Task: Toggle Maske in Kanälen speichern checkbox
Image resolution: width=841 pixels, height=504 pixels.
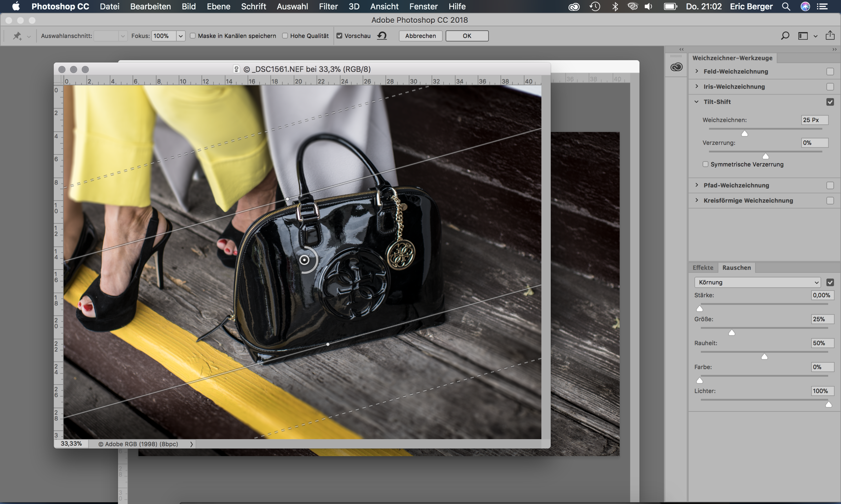Action: (x=193, y=36)
